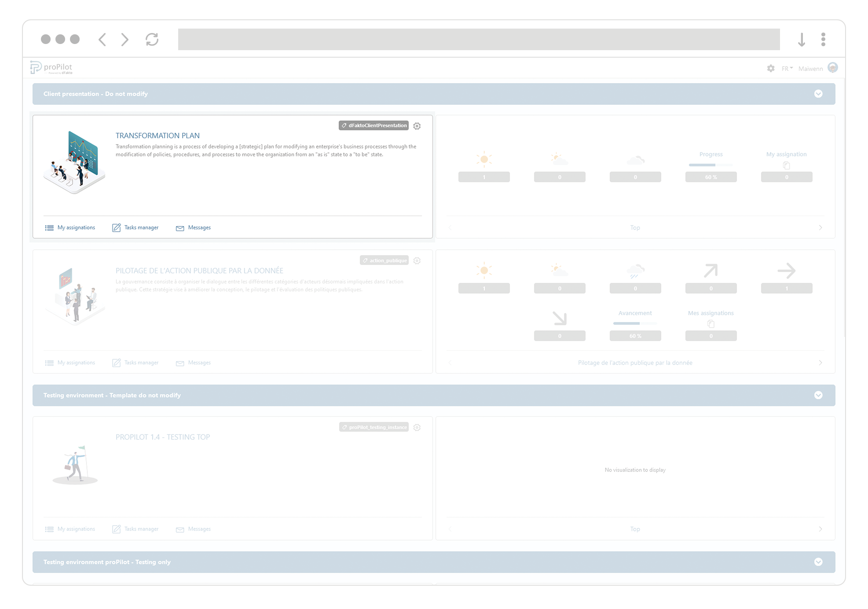Open My assignations on Transformation Plan card

76,227
